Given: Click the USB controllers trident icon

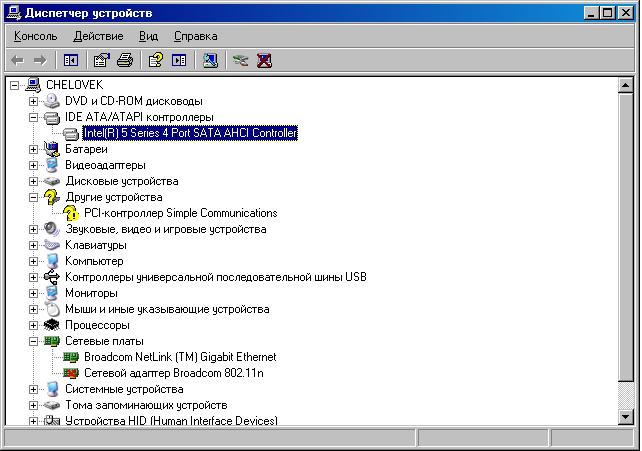Looking at the screenshot, I should [x=52, y=277].
